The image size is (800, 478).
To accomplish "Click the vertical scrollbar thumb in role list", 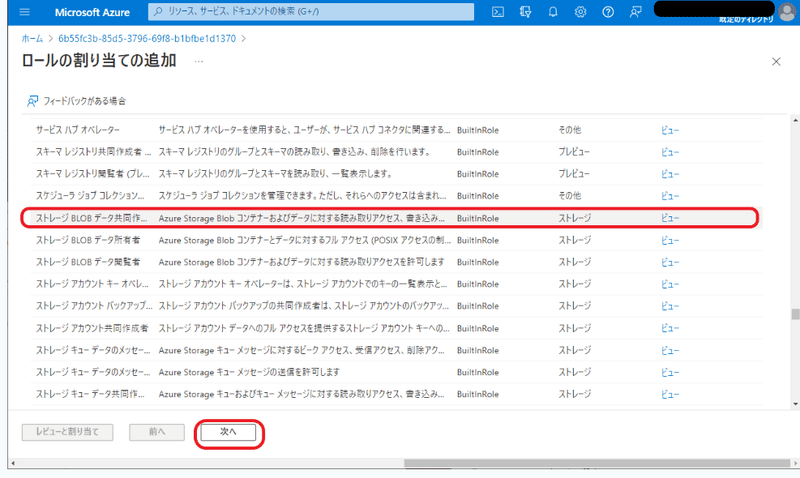I will click(x=795, y=314).
